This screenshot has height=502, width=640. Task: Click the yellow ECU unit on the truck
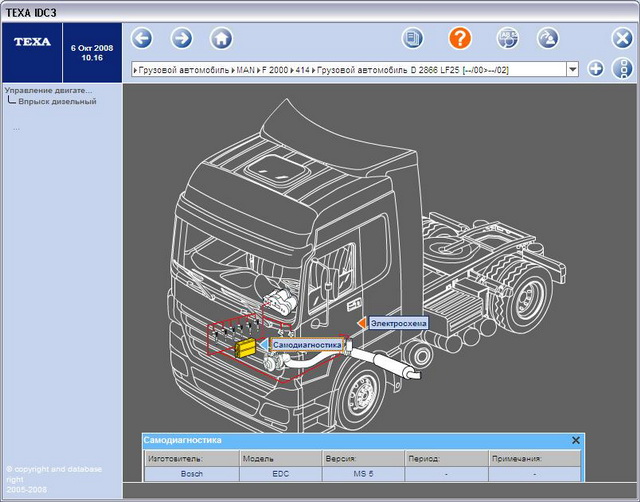pyautogui.click(x=245, y=348)
